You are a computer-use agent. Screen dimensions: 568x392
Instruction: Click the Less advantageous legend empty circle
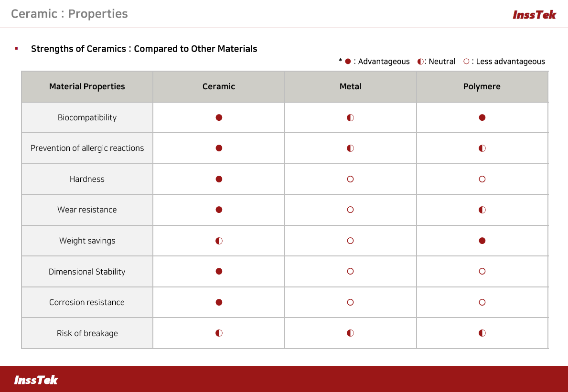pos(466,62)
